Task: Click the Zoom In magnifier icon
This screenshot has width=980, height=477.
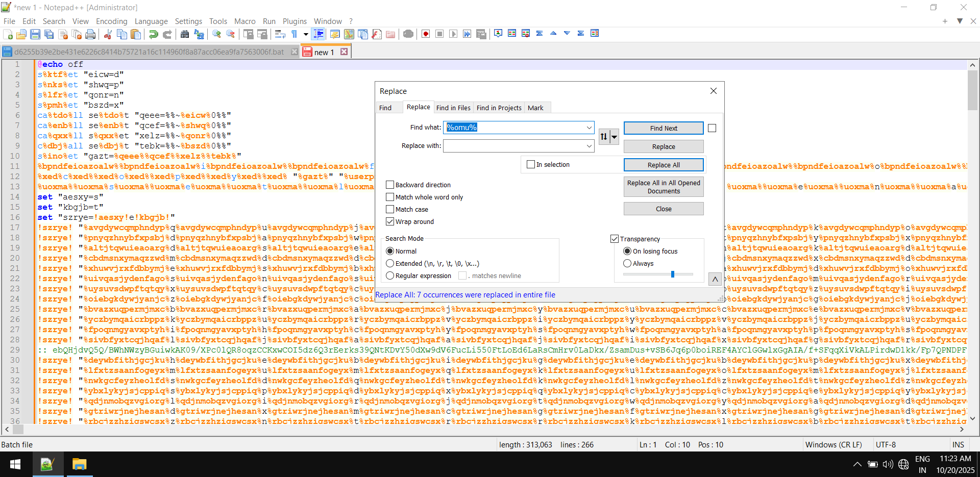Action: [x=217, y=34]
